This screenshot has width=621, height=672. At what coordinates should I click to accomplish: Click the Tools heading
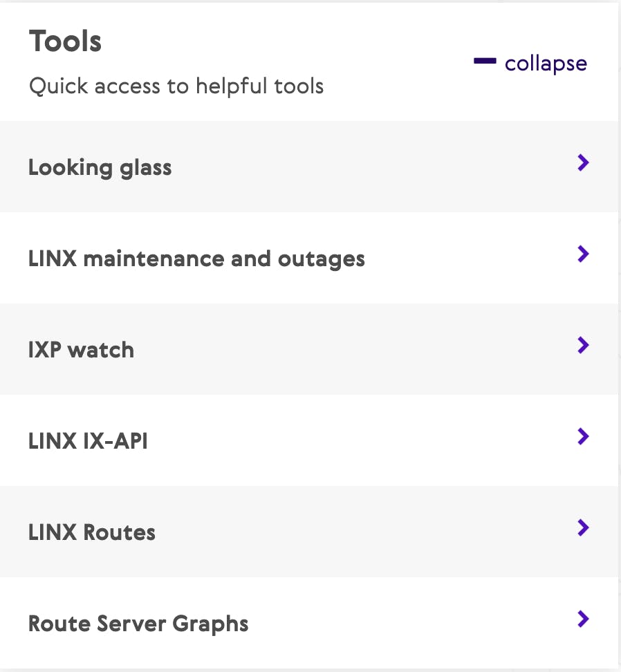pyautogui.click(x=65, y=41)
